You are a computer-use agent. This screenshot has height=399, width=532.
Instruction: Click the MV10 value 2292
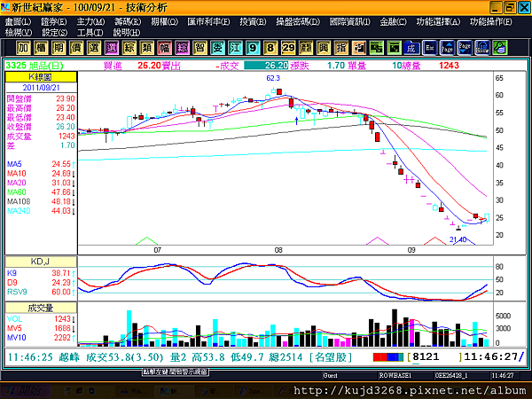click(x=62, y=338)
